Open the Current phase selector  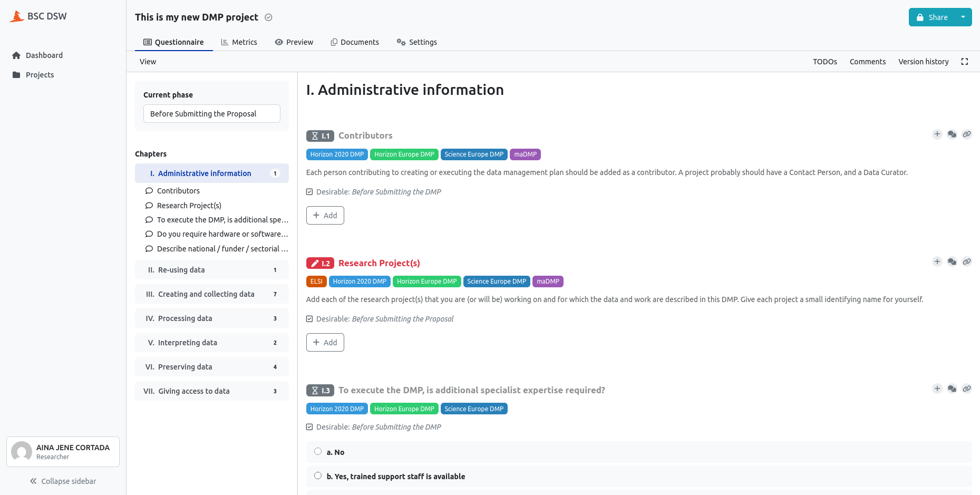tap(211, 114)
